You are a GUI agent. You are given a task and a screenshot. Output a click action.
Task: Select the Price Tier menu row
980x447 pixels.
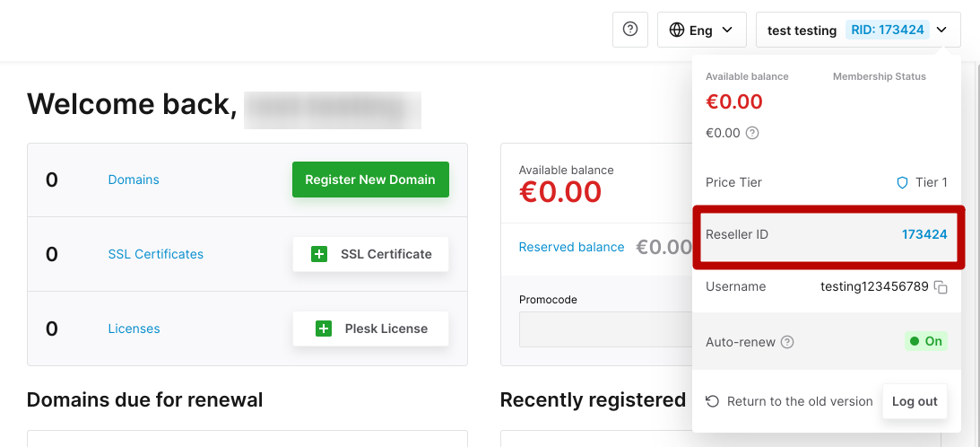[x=827, y=183]
